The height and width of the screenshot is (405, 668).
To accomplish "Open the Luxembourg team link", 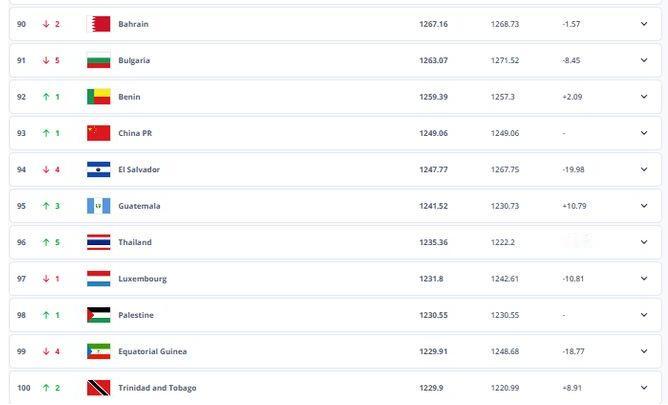I will [142, 279].
